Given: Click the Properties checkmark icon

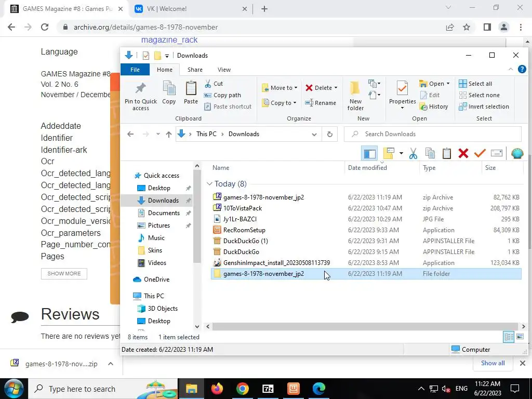Looking at the screenshot, I should [x=402, y=88].
